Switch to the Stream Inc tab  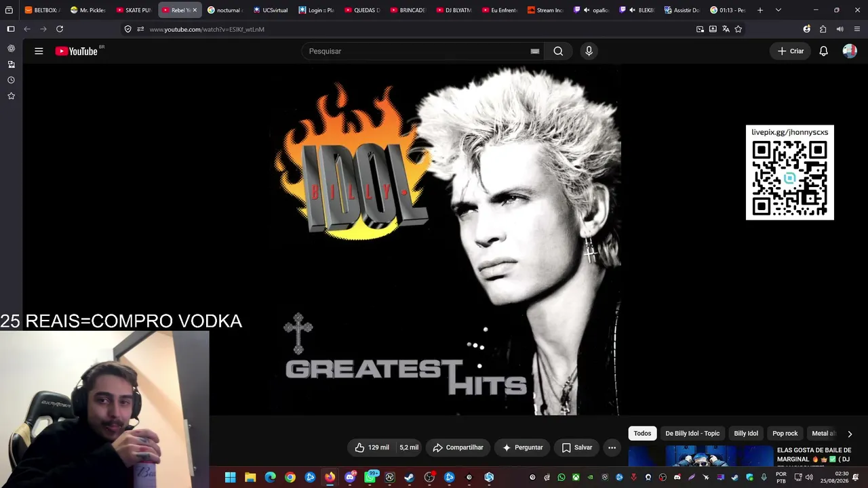(545, 10)
